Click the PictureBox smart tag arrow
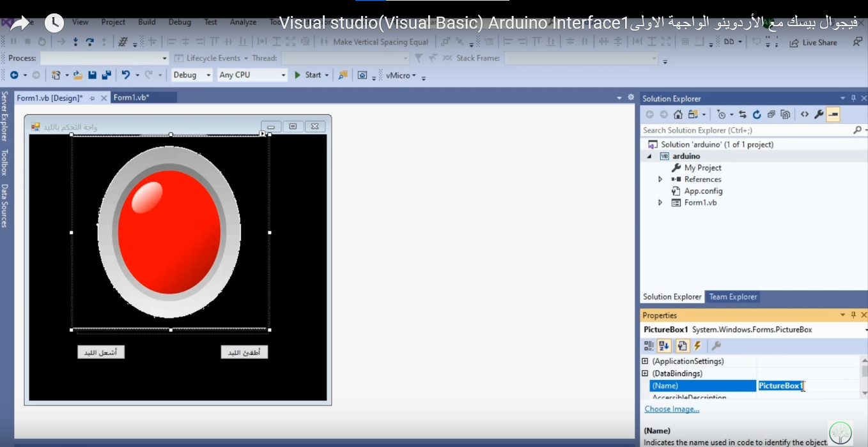The height and width of the screenshot is (447, 868). click(263, 133)
